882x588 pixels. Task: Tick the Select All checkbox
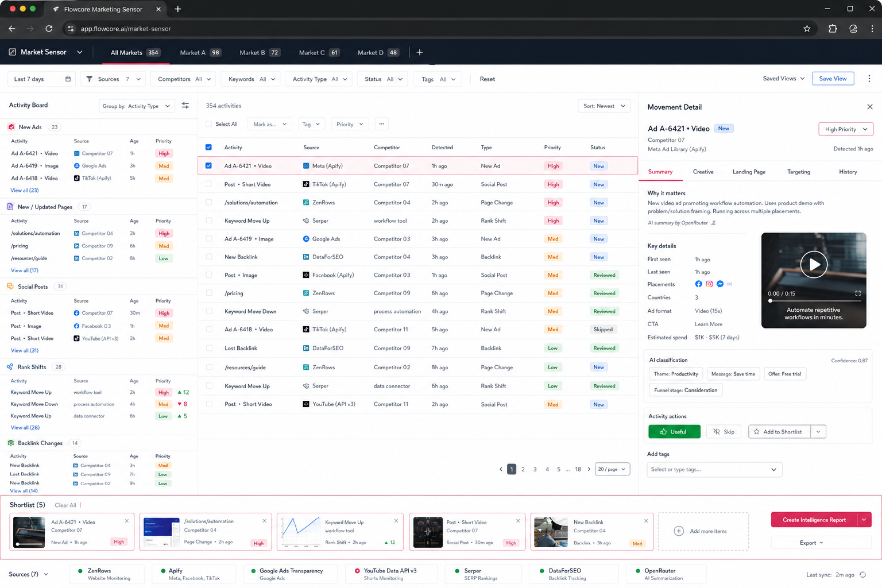pyautogui.click(x=208, y=124)
